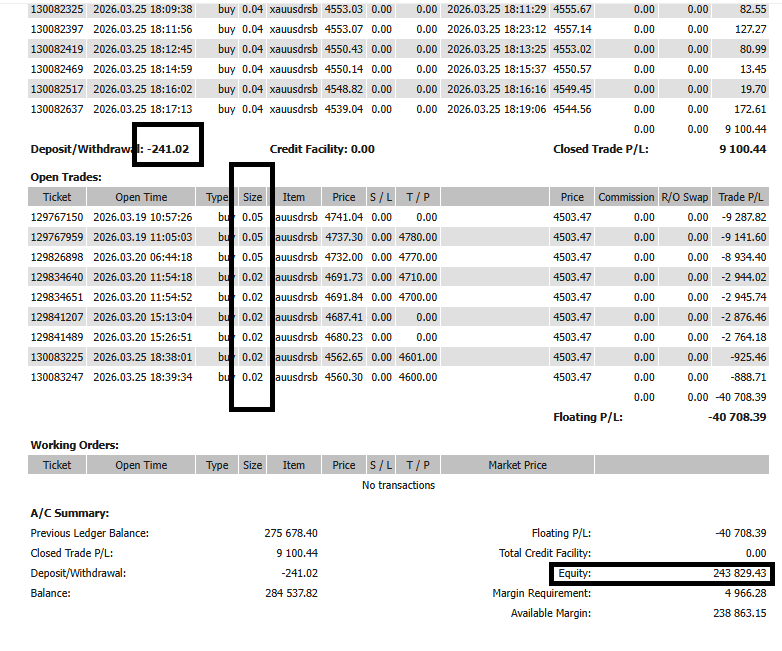Click open time 2026.03.25 18:39:34
This screenshot has height=651, width=782.
tap(143, 377)
